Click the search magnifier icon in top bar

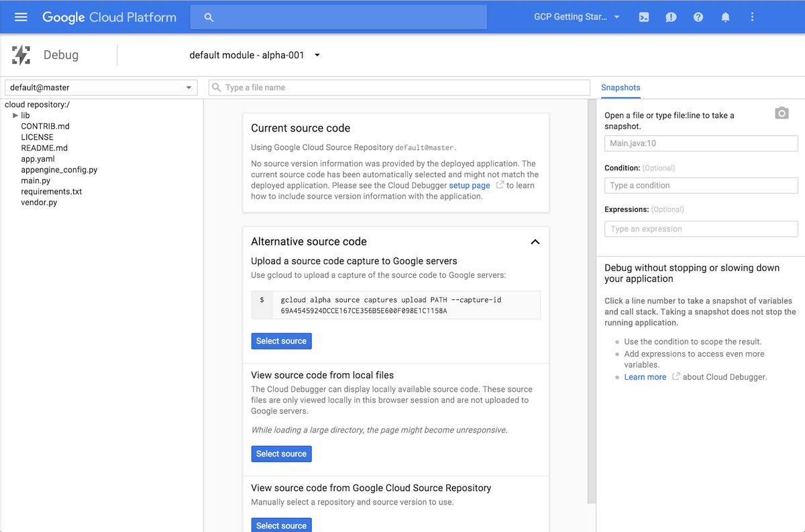pyautogui.click(x=209, y=17)
